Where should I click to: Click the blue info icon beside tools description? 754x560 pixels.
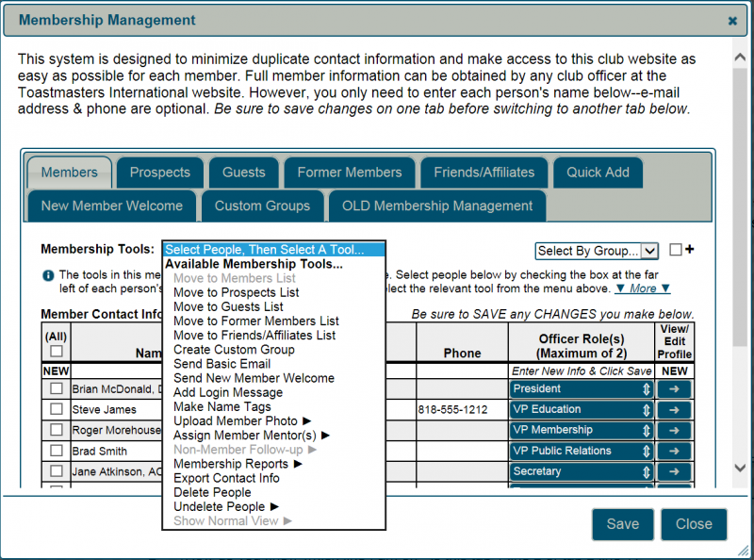click(48, 275)
